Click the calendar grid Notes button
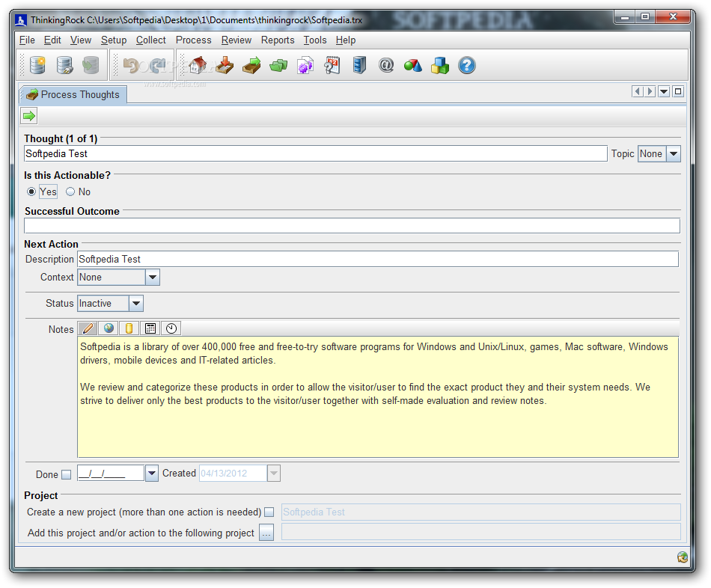Viewport: 711px width, 588px height. 150,328
